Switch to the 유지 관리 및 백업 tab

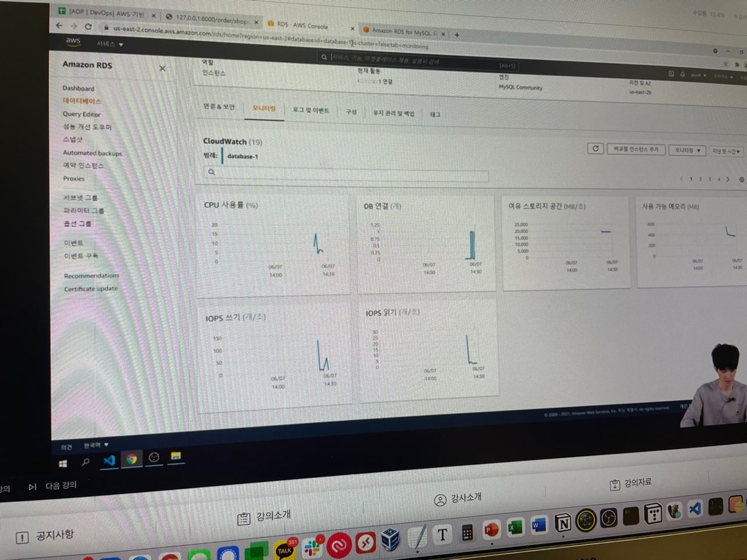tap(393, 113)
